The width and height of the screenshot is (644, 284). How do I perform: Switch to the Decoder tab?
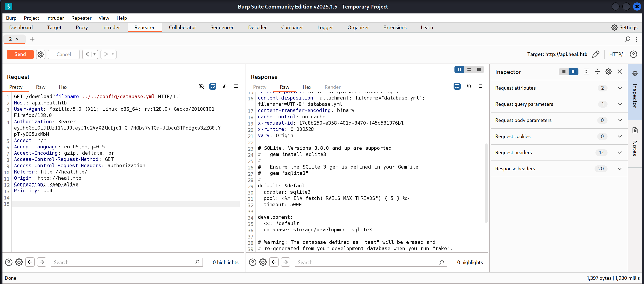tap(257, 28)
